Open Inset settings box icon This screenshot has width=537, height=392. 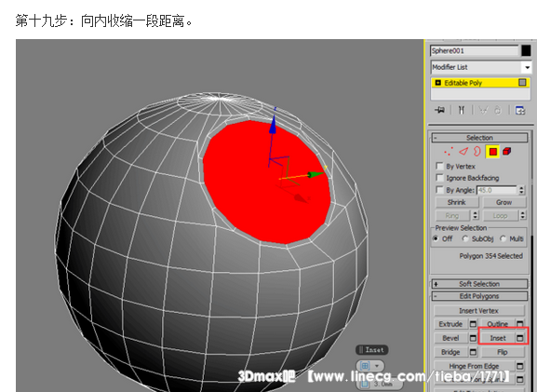(x=520, y=338)
